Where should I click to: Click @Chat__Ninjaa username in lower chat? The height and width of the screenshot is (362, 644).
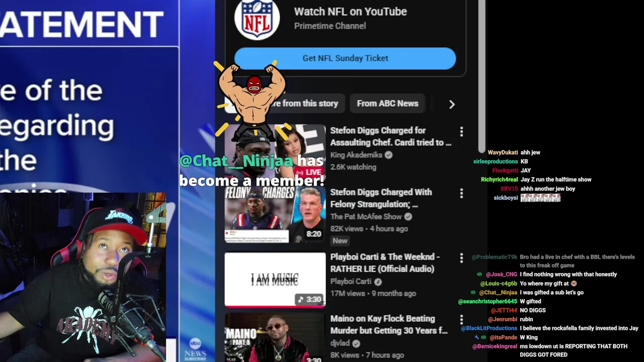click(498, 293)
